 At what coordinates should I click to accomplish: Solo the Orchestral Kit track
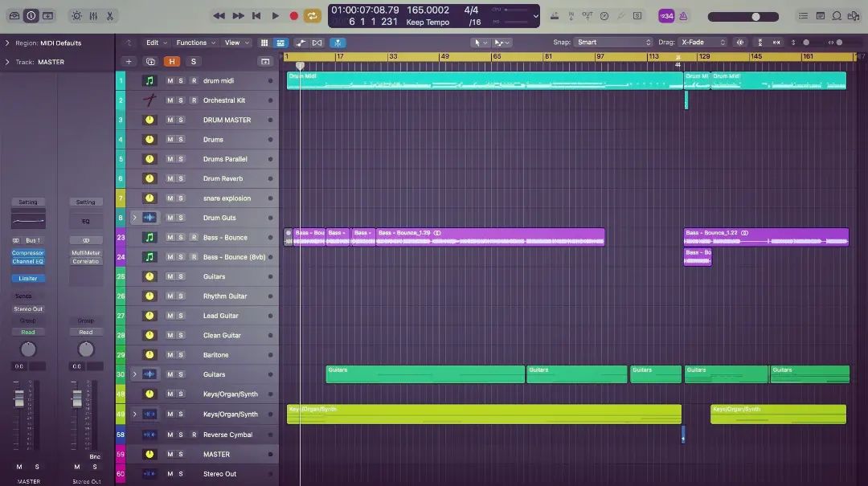pos(181,100)
